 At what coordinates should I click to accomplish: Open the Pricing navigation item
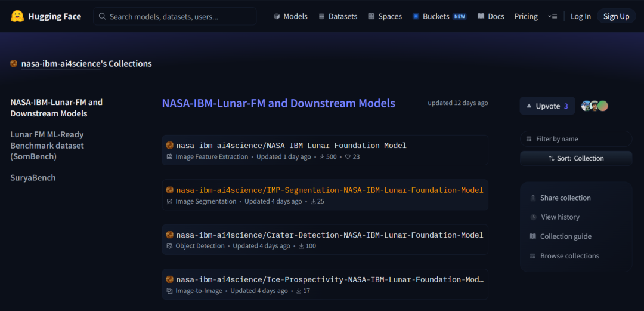(x=526, y=17)
